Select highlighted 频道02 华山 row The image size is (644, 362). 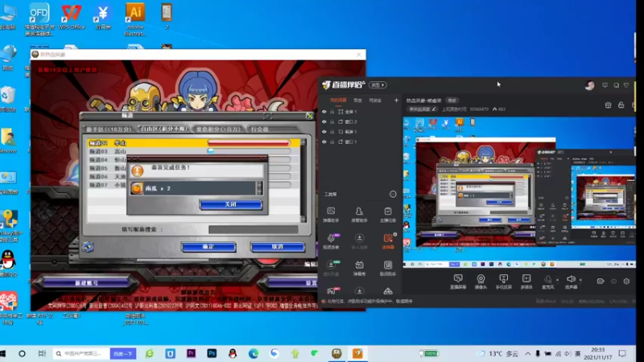coord(193,143)
